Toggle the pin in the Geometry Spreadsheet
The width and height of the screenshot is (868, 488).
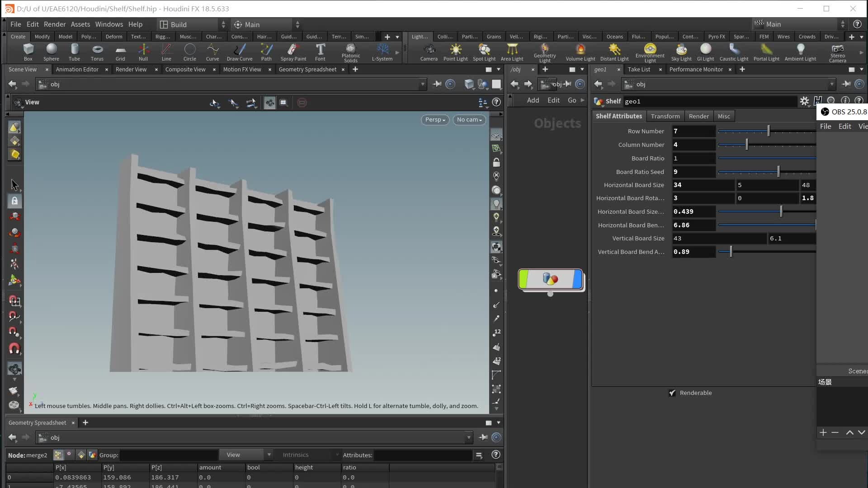pos(483,437)
